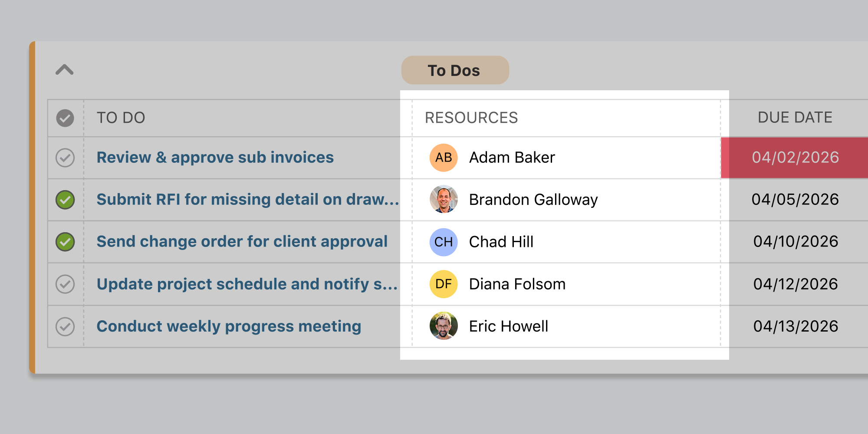
Task: Click the overdue 04/02/2026 date badge
Action: pos(794,158)
